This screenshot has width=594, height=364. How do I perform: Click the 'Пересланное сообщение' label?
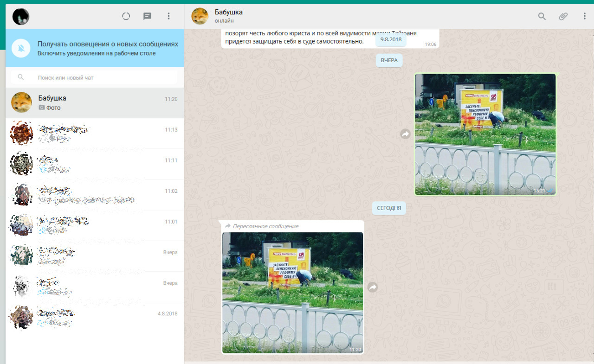pyautogui.click(x=265, y=226)
